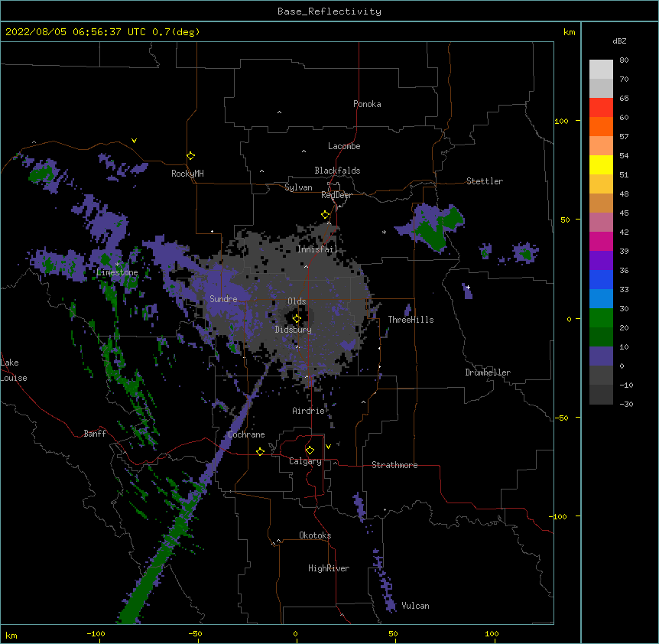This screenshot has width=659, height=644.
Task: Click the km label at the bottom-left corner
Action: [x=11, y=636]
